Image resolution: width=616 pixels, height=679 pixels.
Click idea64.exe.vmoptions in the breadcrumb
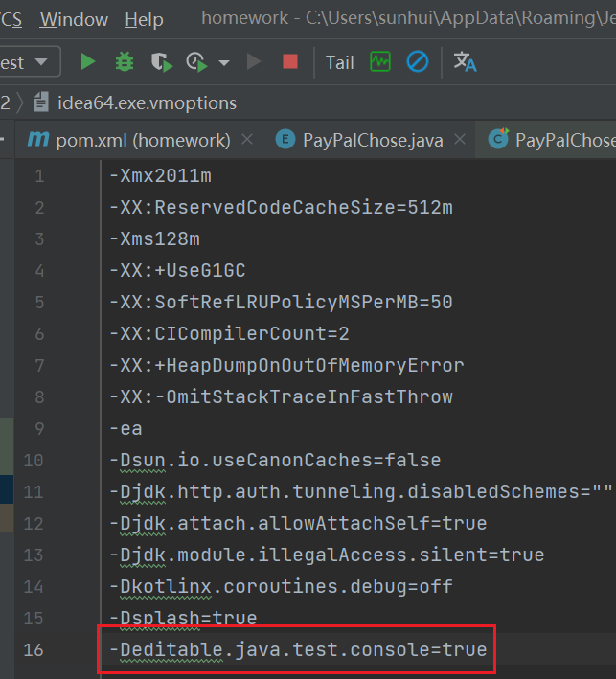click(146, 102)
